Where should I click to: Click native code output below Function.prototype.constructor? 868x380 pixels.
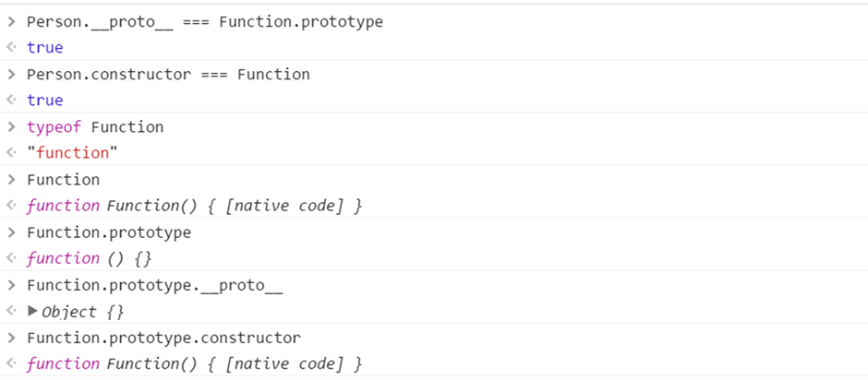click(194, 363)
